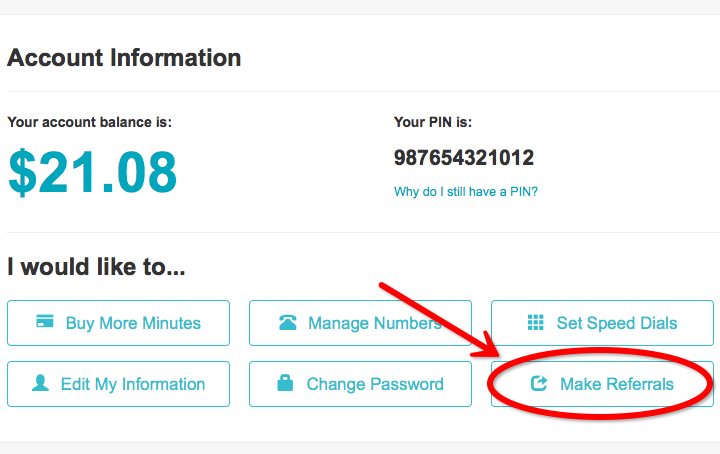Click the 'Your PIN is:' label

(433, 123)
